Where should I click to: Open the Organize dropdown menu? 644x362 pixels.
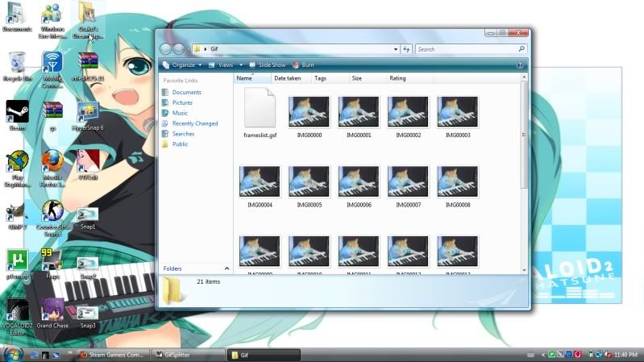pyautogui.click(x=183, y=64)
